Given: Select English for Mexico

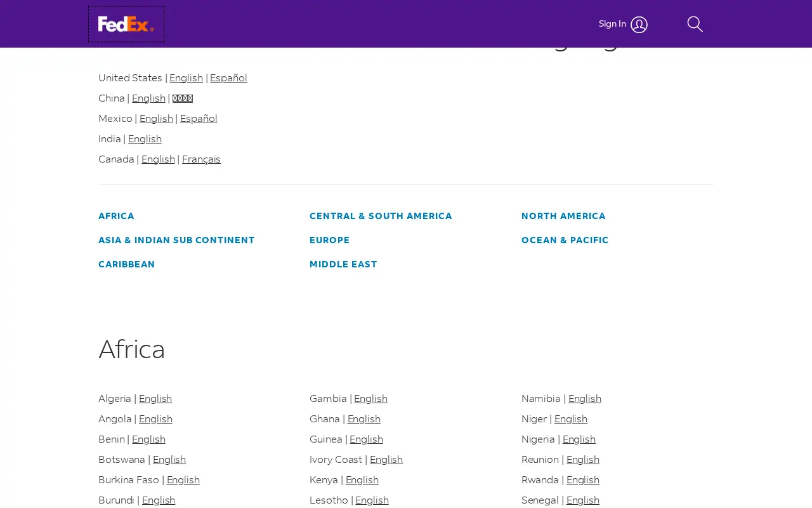Looking at the screenshot, I should pyautogui.click(x=156, y=119).
